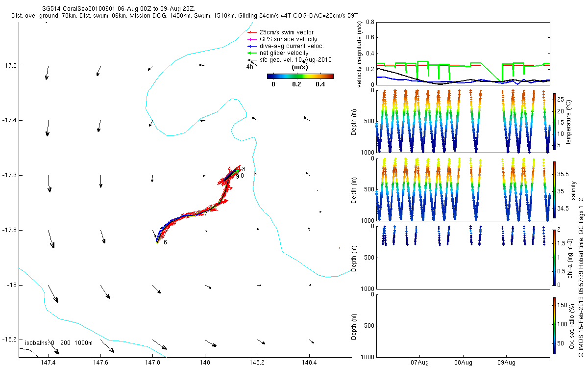Click the temperature colorbar

tap(554, 121)
